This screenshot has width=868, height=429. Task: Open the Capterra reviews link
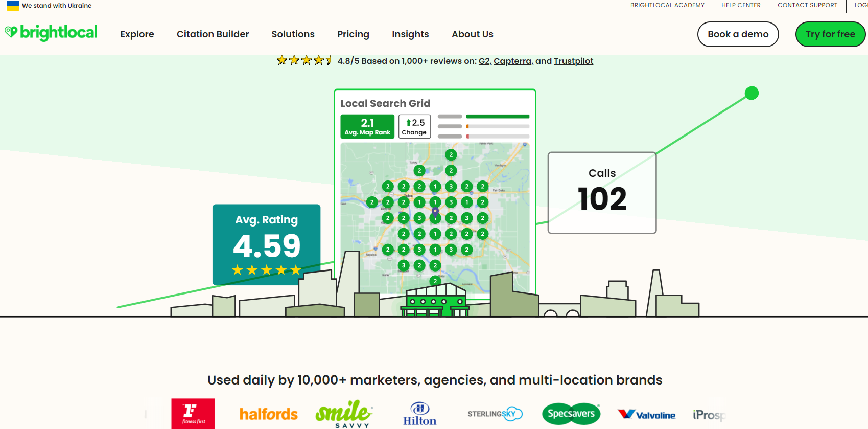(512, 61)
